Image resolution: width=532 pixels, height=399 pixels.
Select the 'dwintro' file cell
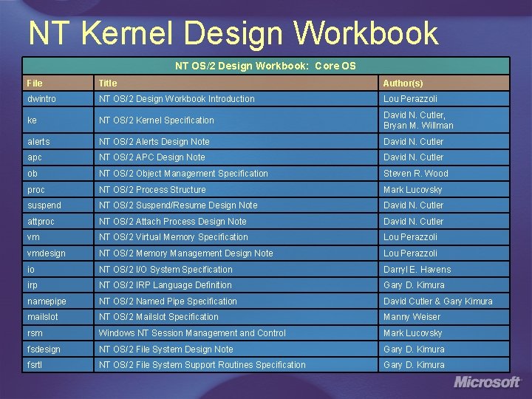coord(58,99)
